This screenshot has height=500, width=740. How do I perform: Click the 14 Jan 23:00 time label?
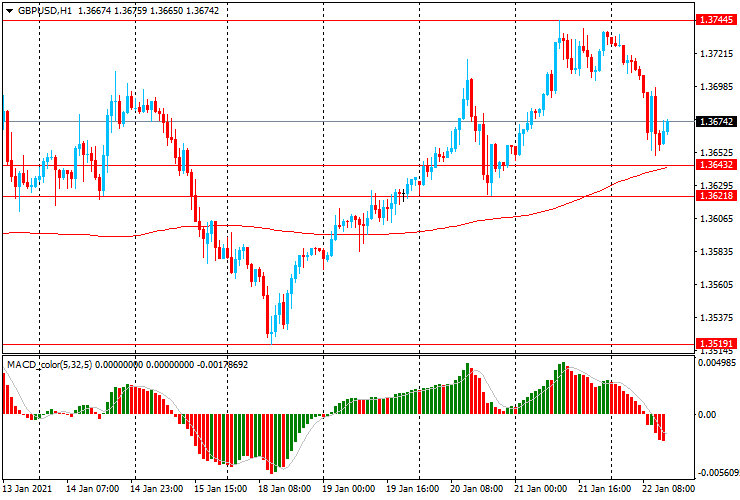157,489
